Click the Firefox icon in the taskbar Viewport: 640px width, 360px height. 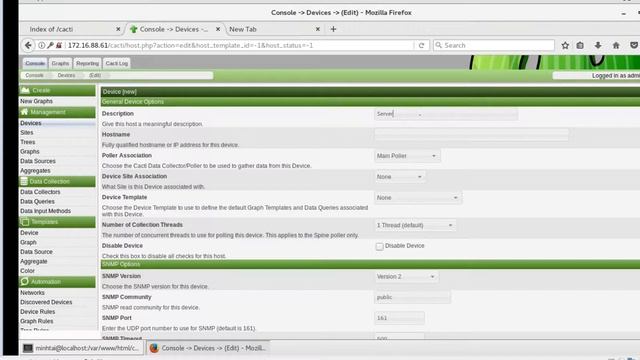click(x=154, y=348)
